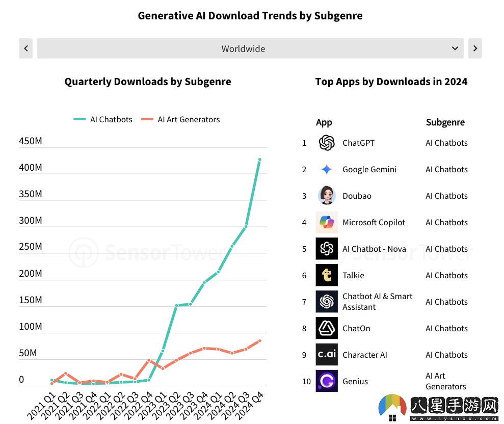Click the Subgenre column header

(445, 122)
